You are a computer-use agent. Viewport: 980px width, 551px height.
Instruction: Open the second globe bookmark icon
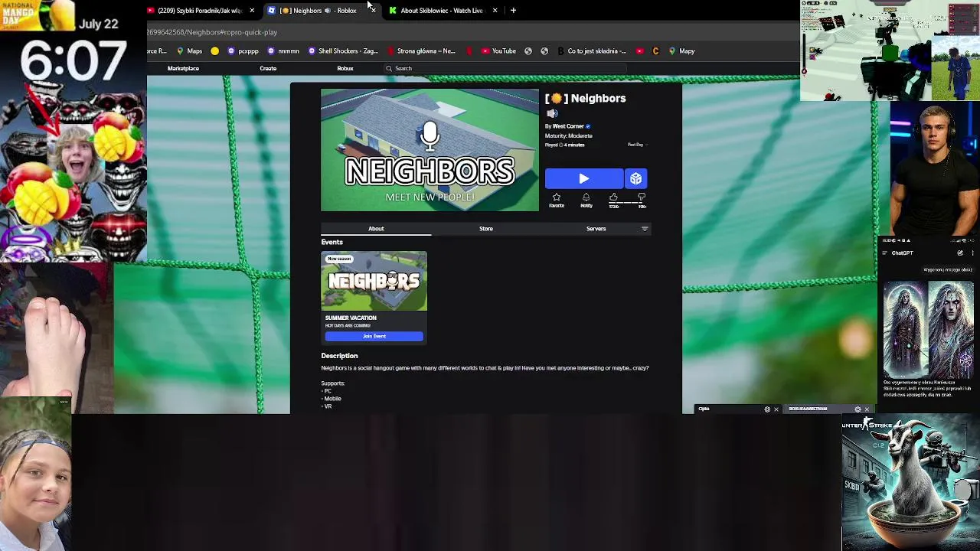click(544, 51)
